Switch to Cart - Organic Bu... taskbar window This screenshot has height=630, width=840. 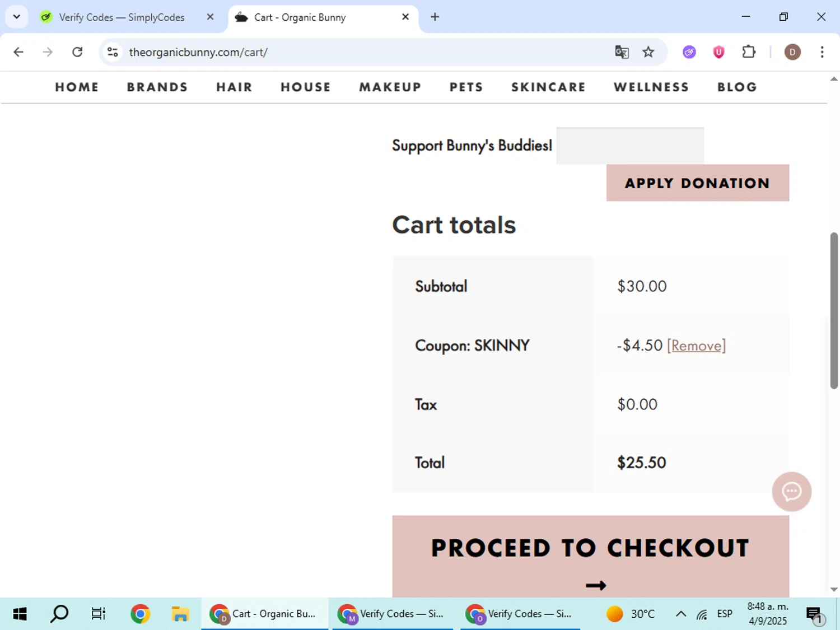264,614
